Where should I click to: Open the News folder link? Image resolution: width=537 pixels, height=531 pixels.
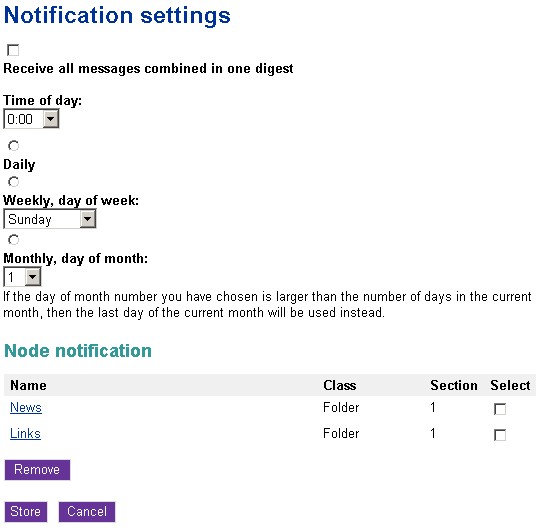click(26, 407)
